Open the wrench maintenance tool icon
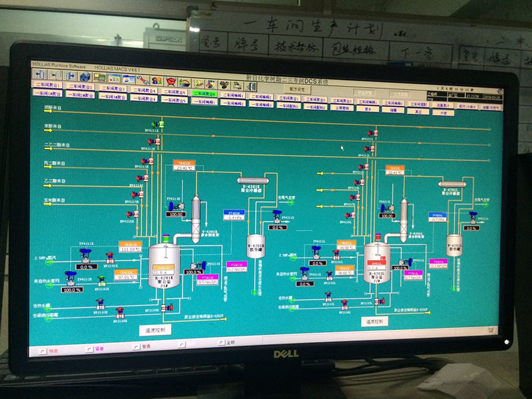 pos(142,80)
